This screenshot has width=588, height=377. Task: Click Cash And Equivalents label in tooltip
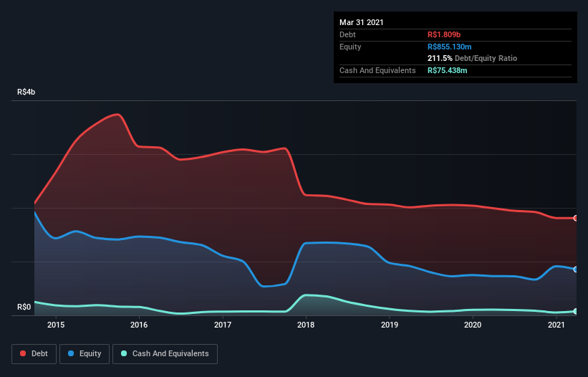(377, 70)
